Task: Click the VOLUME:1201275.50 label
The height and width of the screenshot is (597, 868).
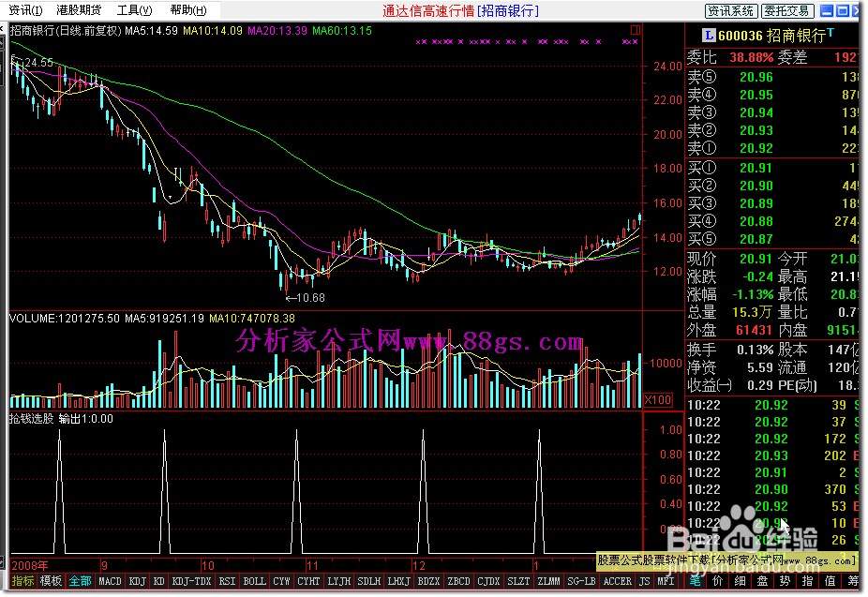Action: pyautogui.click(x=65, y=319)
